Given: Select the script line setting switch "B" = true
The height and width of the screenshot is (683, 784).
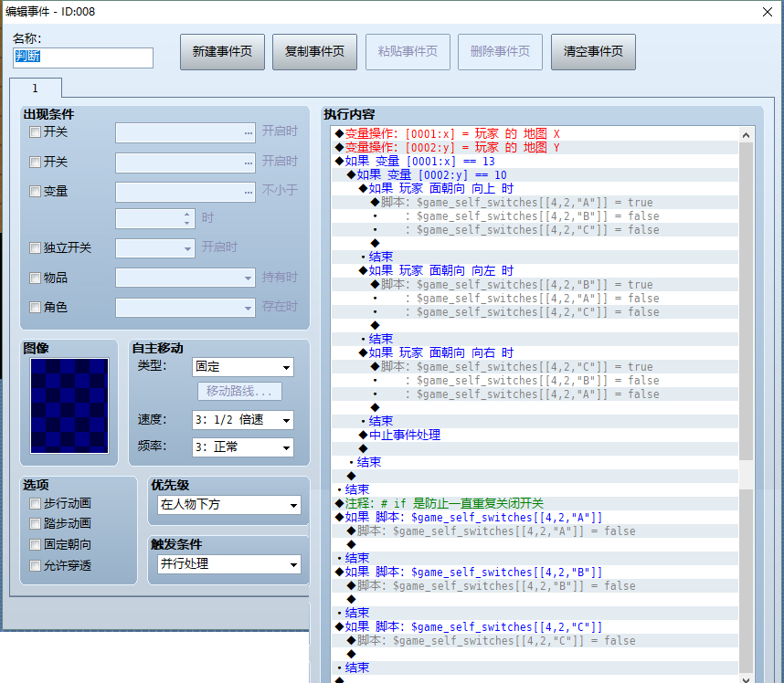Looking at the screenshot, I should coord(535,285).
